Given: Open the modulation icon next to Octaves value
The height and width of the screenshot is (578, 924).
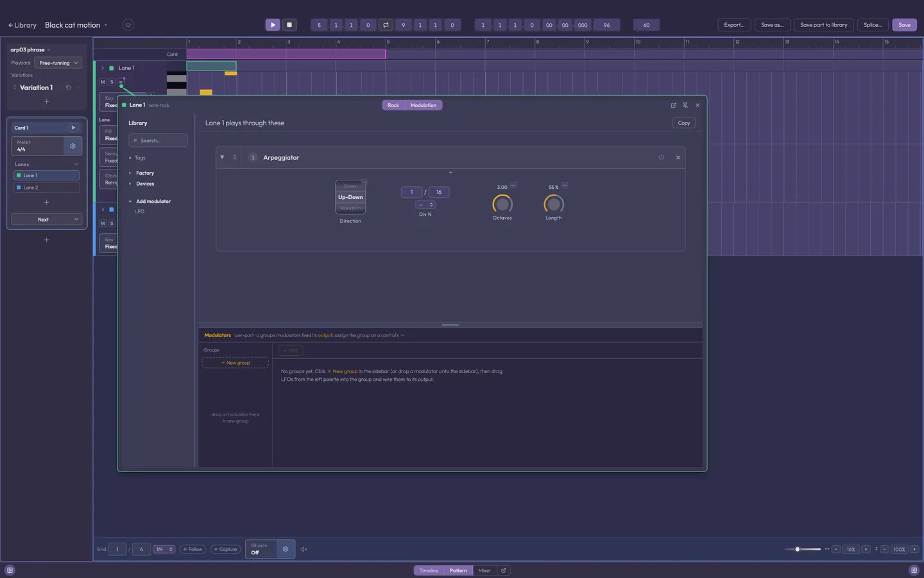Looking at the screenshot, I should [x=513, y=186].
